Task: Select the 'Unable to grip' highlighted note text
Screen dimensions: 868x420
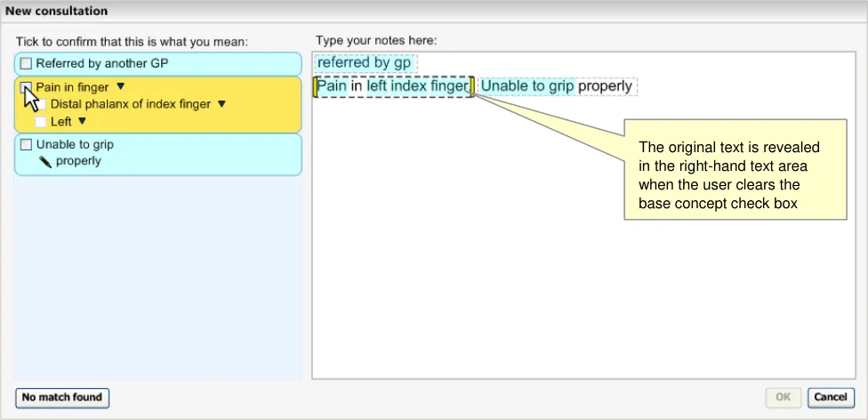Action: [527, 86]
